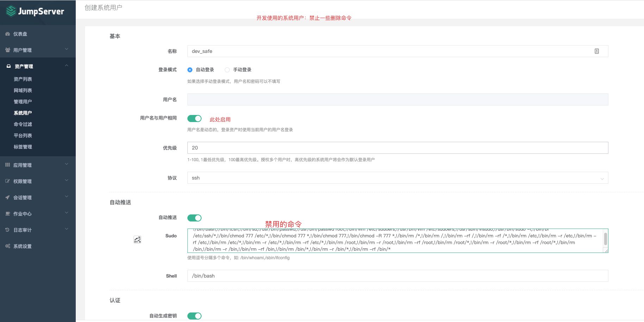Click the 基本 section heading
644x322 pixels.
[115, 36]
